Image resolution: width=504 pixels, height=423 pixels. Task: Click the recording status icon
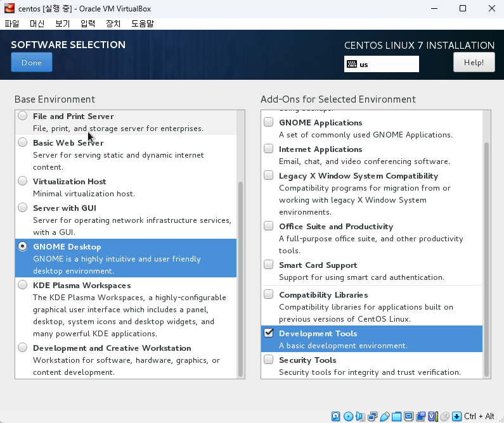click(x=421, y=416)
